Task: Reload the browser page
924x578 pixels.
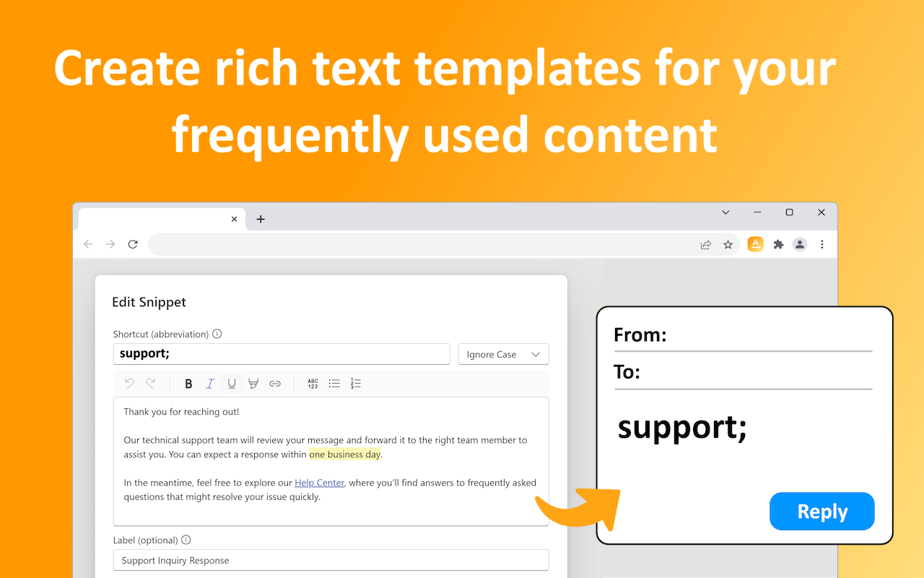Action: pyautogui.click(x=133, y=244)
